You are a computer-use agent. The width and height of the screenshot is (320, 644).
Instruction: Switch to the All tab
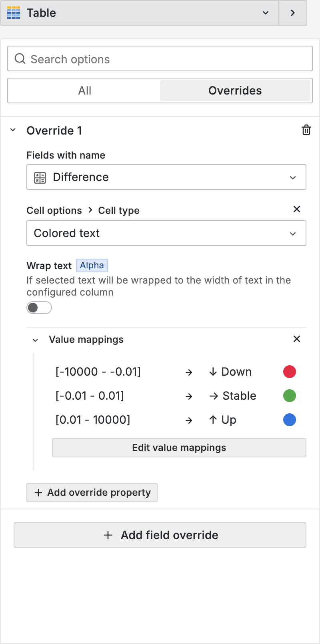(84, 91)
